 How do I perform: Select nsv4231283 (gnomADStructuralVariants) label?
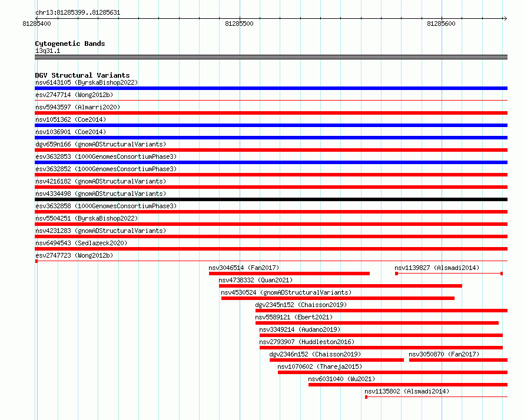101,231
